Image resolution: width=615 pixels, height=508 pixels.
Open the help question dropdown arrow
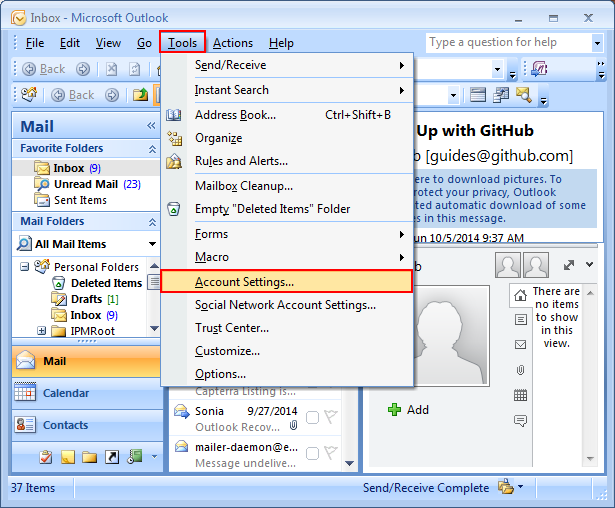click(x=597, y=43)
